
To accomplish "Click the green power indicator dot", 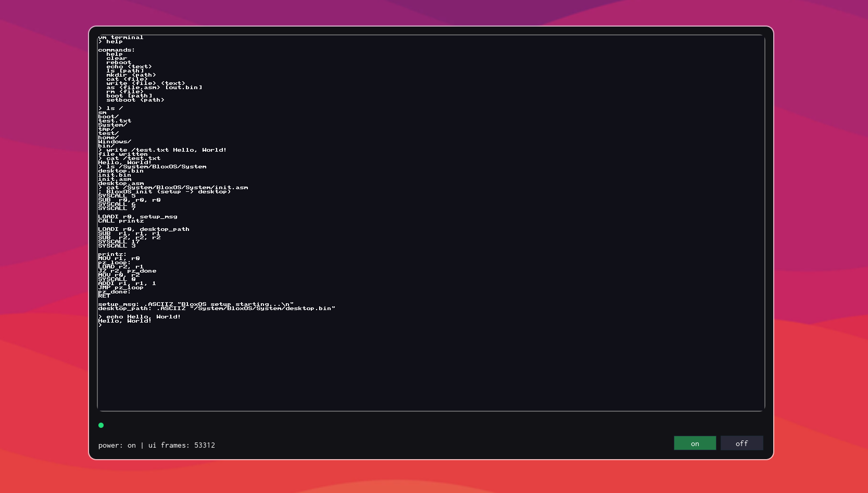I will (x=100, y=425).
